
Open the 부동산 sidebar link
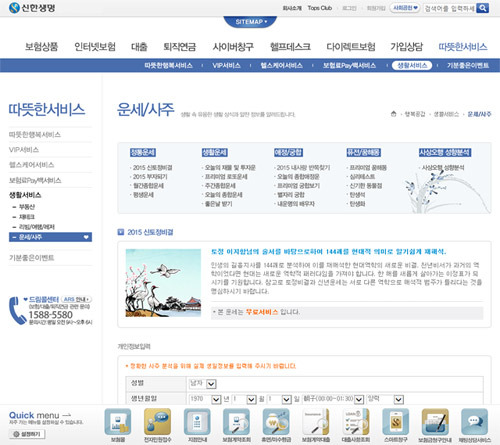point(27,207)
